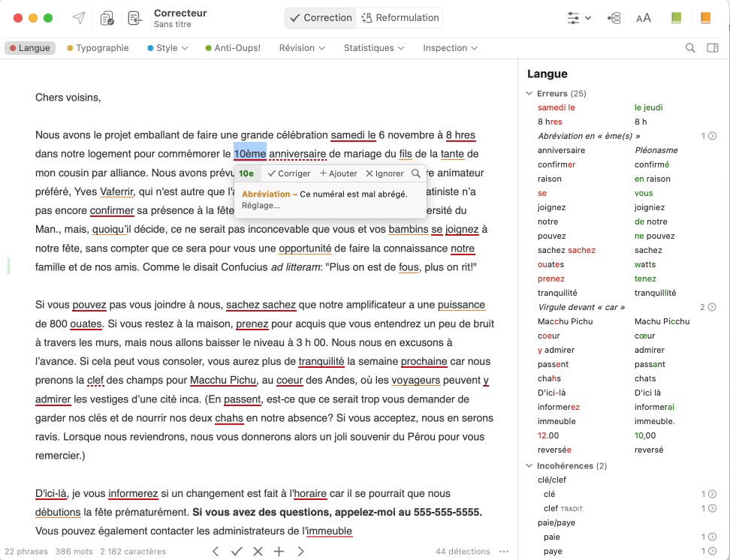This screenshot has height=560, width=730.
Task: Collapse the Erreurs section
Action: tap(530, 94)
